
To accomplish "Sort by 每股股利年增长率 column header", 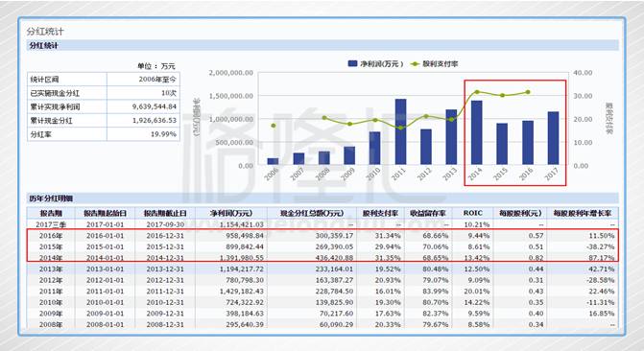I will tap(583, 213).
